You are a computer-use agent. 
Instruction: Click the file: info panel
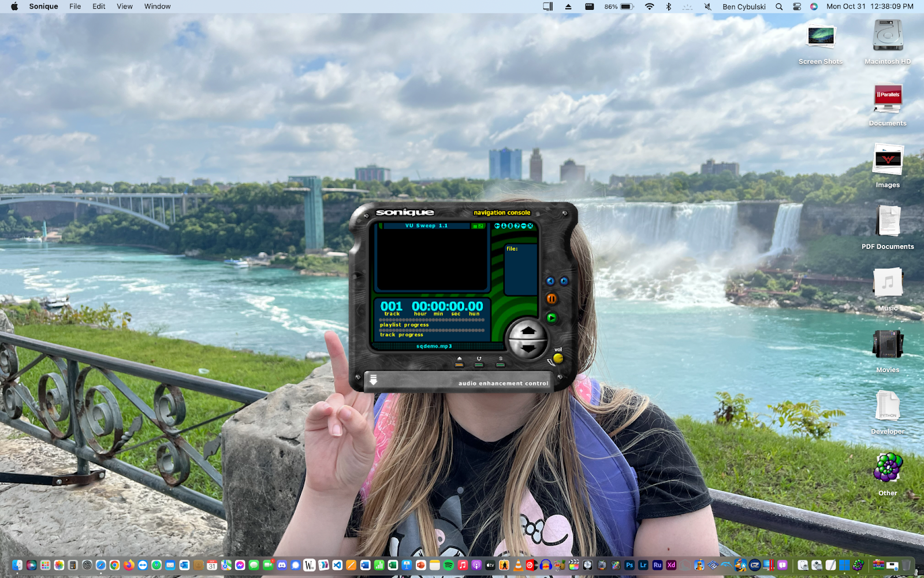point(521,270)
